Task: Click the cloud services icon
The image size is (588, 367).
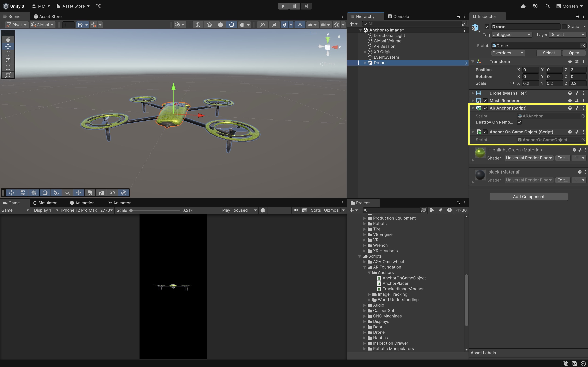Action: (523, 6)
